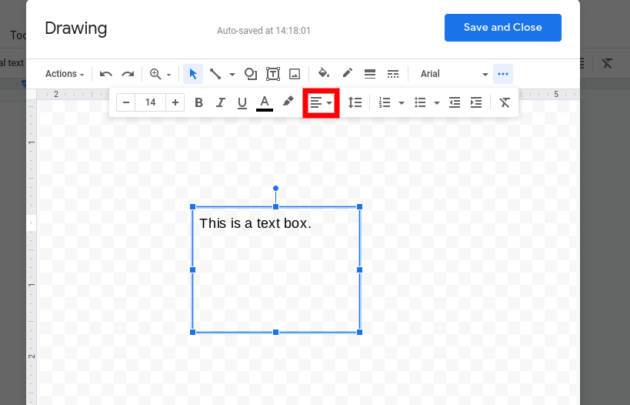Open the text Align dropdown

tap(321, 103)
